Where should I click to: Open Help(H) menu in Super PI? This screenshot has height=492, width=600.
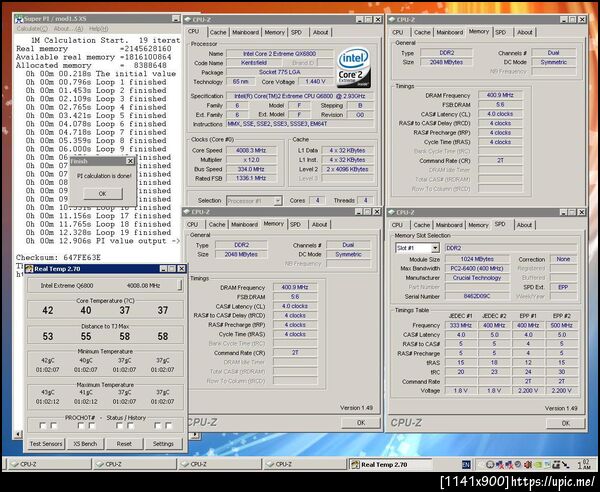(x=98, y=29)
